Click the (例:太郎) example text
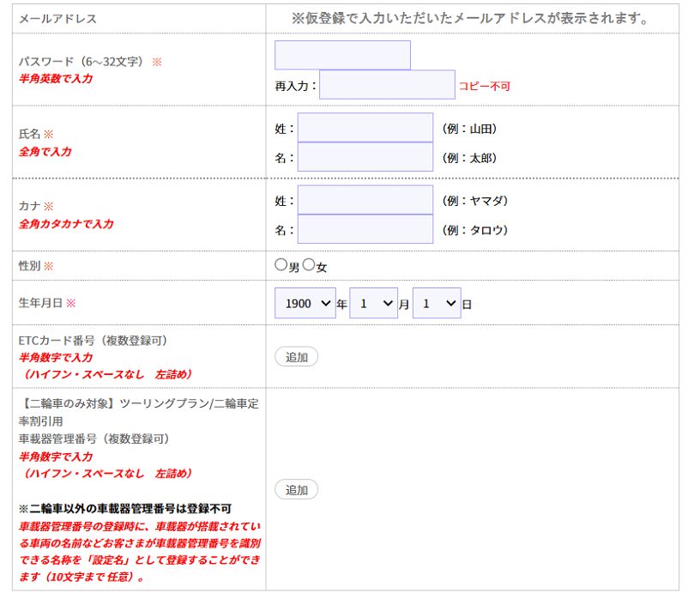The height and width of the screenshot is (599, 700). click(x=469, y=158)
